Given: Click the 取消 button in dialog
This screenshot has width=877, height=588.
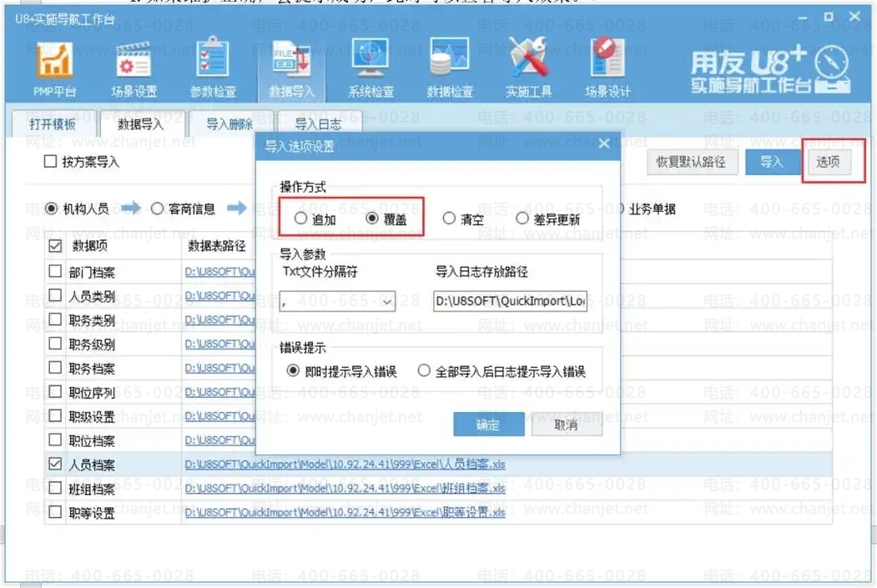Looking at the screenshot, I should (x=566, y=425).
